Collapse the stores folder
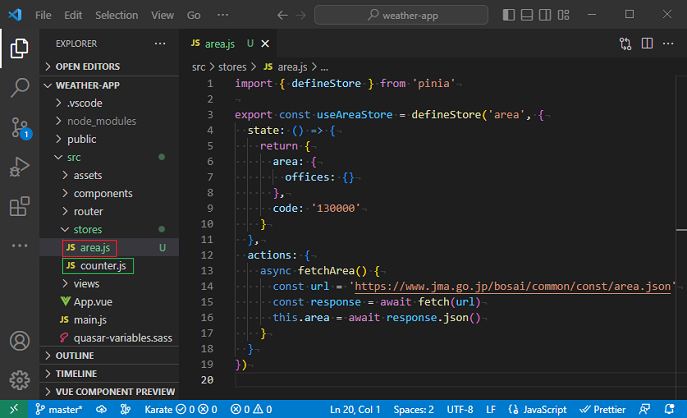687x418 pixels. pos(110,229)
